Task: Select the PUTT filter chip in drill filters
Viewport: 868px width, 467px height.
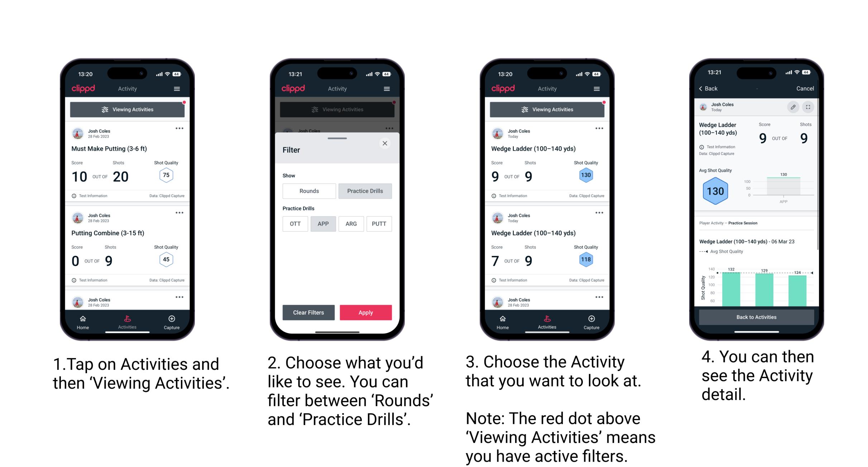Action: [379, 223]
